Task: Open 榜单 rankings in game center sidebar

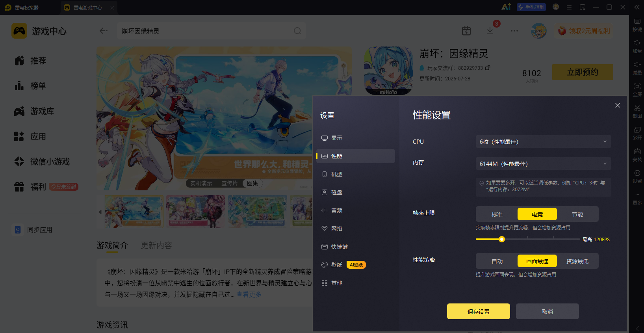Action: pos(30,86)
